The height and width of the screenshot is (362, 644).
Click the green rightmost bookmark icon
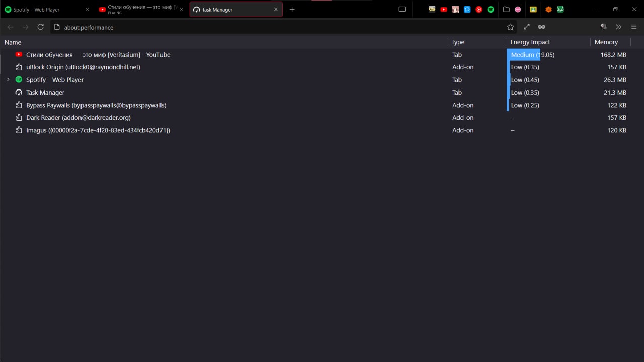[560, 9]
